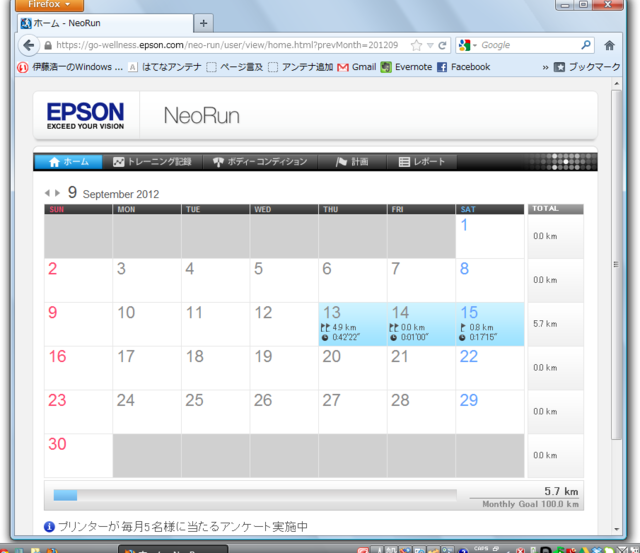Screen dimensions: 640x553
Task: Open the ページ言及 bookmark
Action: click(x=235, y=67)
